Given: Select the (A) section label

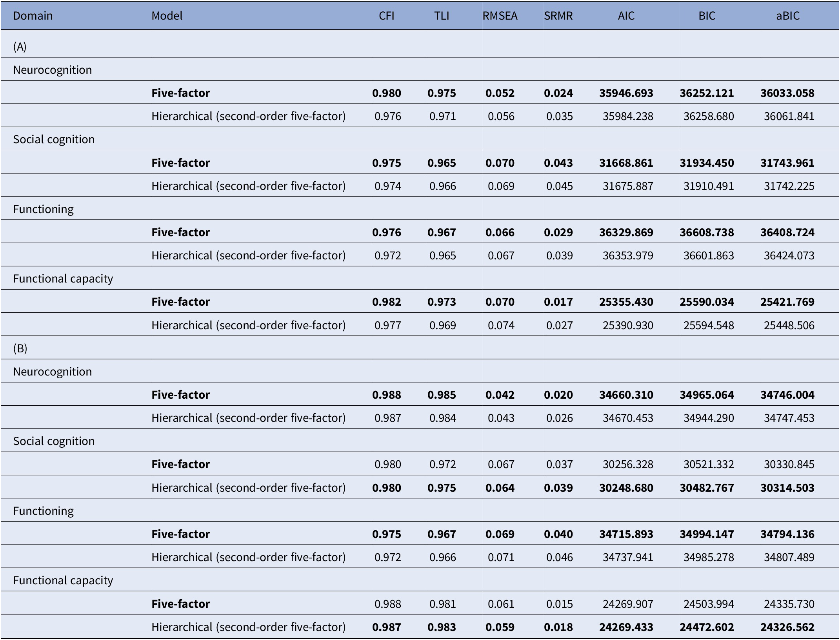Looking at the screenshot, I should (20, 47).
